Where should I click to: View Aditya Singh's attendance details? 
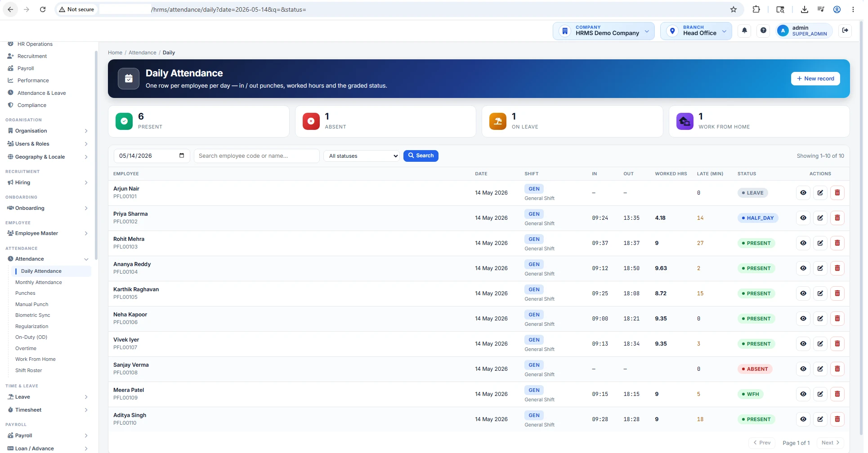click(803, 419)
